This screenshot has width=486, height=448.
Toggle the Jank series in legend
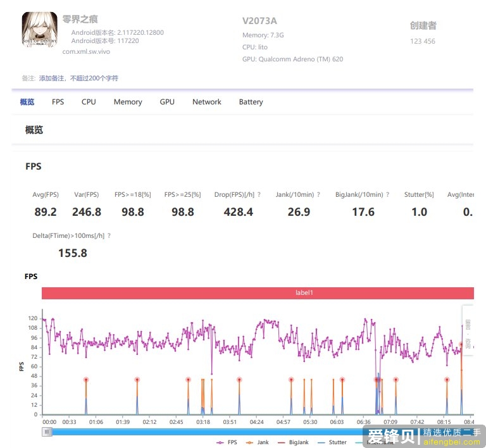pos(258,442)
